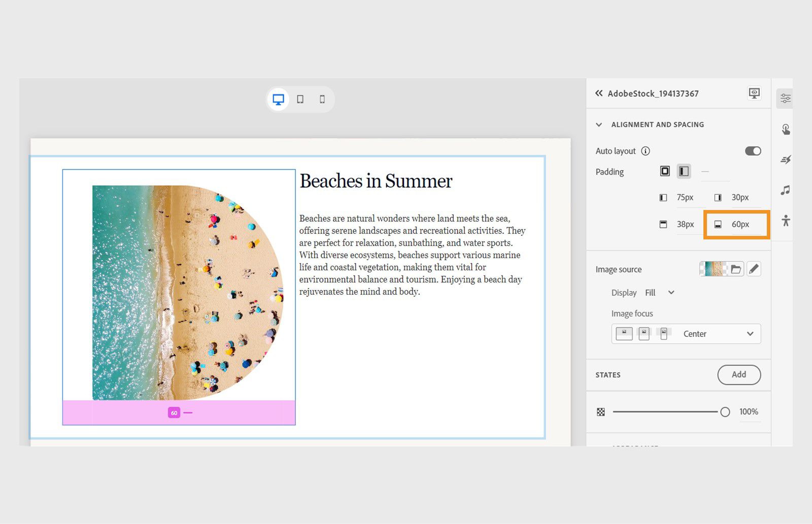Screen dimensions: 812x524
Task: Click the right padding icon
Action: 718,198
